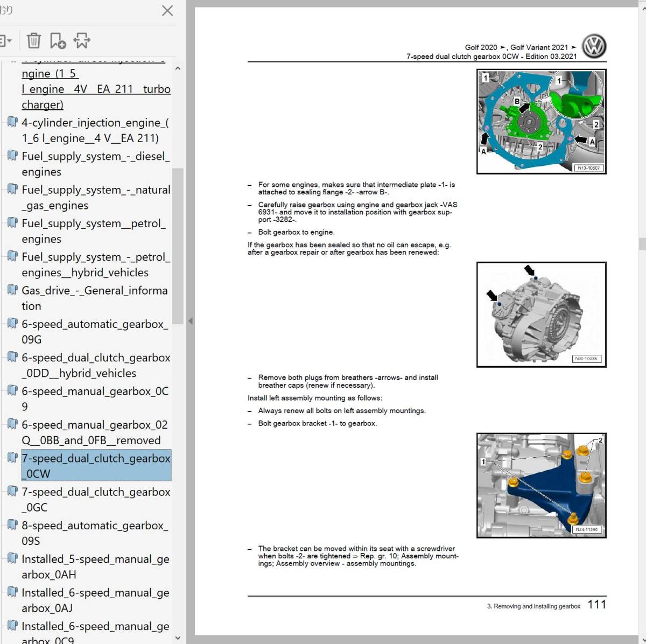
Task: Click bookmark icon beside 4-cylinder_injection_engine 1_6 l
Action: (x=12, y=123)
